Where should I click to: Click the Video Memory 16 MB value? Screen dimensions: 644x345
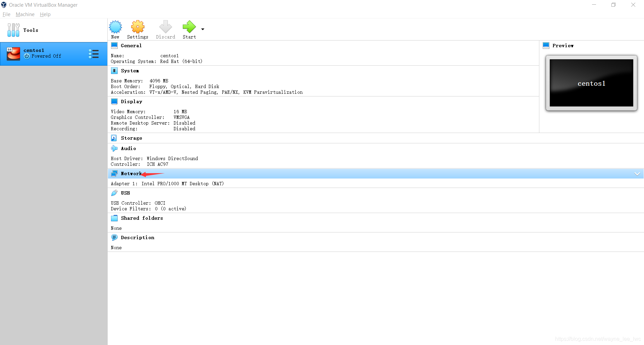(x=180, y=112)
